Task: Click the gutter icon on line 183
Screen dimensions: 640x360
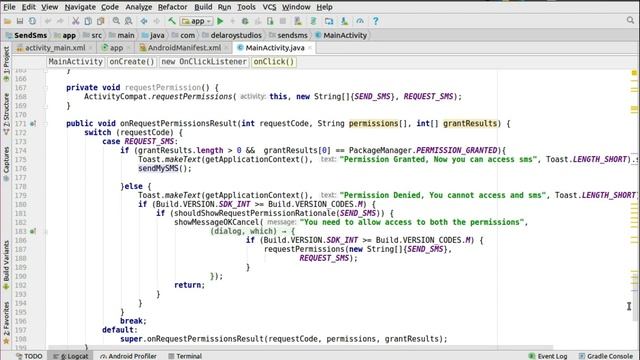Action: (33, 231)
